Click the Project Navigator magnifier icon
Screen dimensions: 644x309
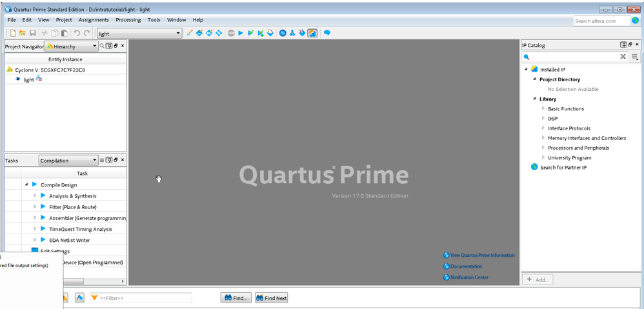(x=102, y=46)
